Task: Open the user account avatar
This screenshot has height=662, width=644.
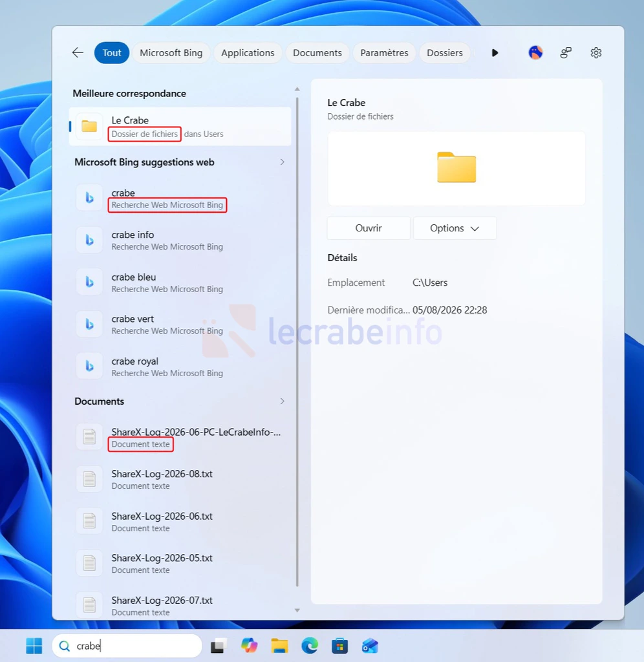Action: point(535,53)
